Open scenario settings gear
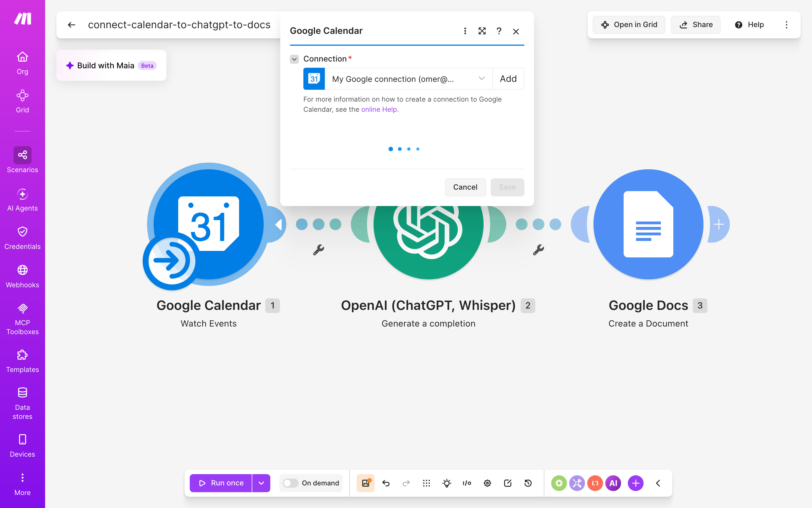This screenshot has height=508, width=812. [x=487, y=483]
